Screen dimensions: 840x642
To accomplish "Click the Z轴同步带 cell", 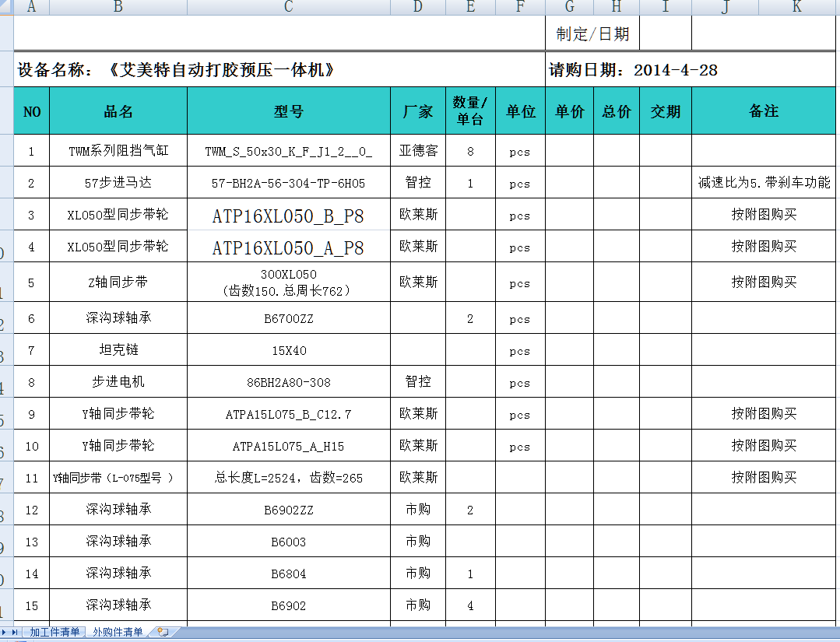I will pos(118,282).
